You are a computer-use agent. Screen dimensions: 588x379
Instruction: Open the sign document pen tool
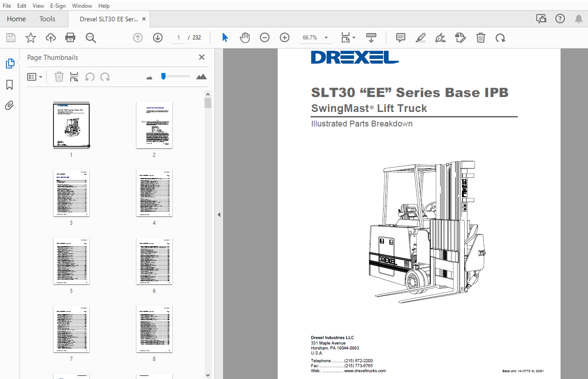440,38
